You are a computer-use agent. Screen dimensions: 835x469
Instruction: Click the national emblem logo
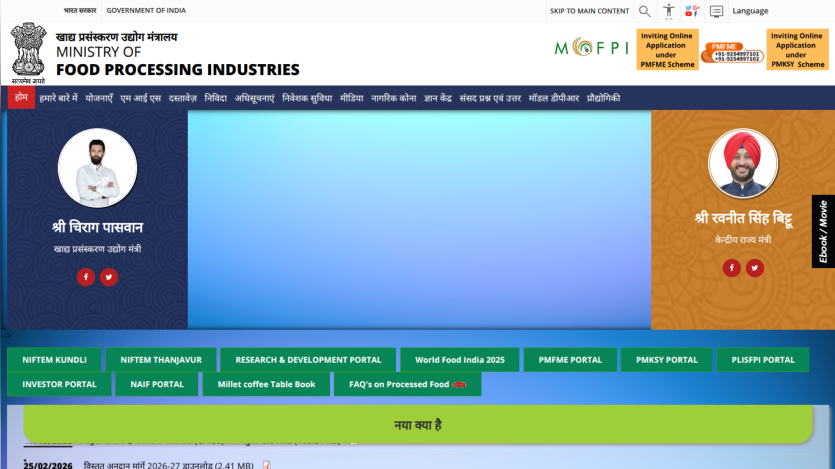click(x=28, y=53)
